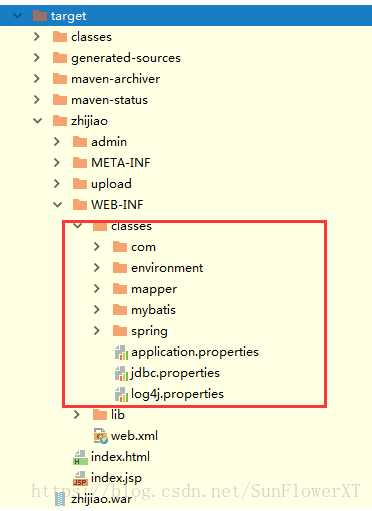Viewport: 372px width, 511px height.
Task: Click the admin folder icon
Action: pos(80,141)
